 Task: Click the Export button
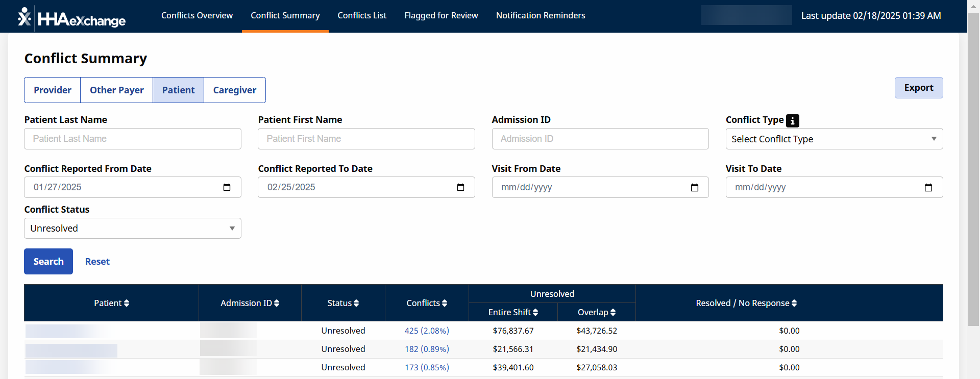[x=918, y=88]
